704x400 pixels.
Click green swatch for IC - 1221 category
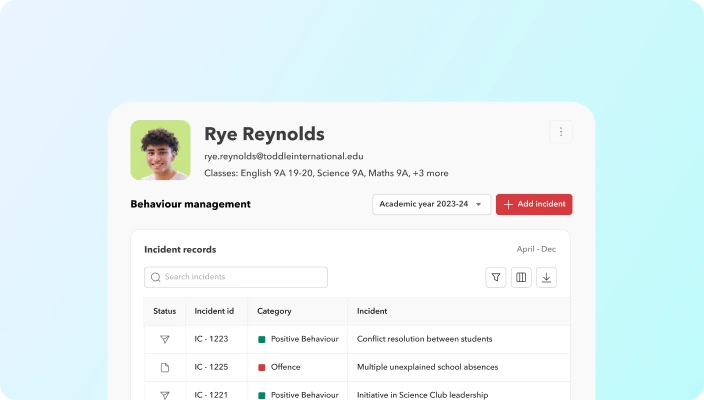[x=262, y=396]
